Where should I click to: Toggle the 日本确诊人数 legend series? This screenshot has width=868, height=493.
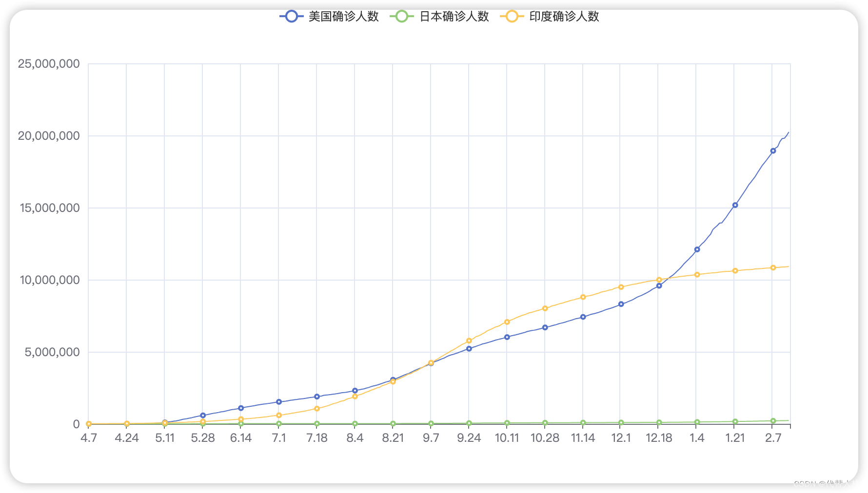tap(439, 17)
